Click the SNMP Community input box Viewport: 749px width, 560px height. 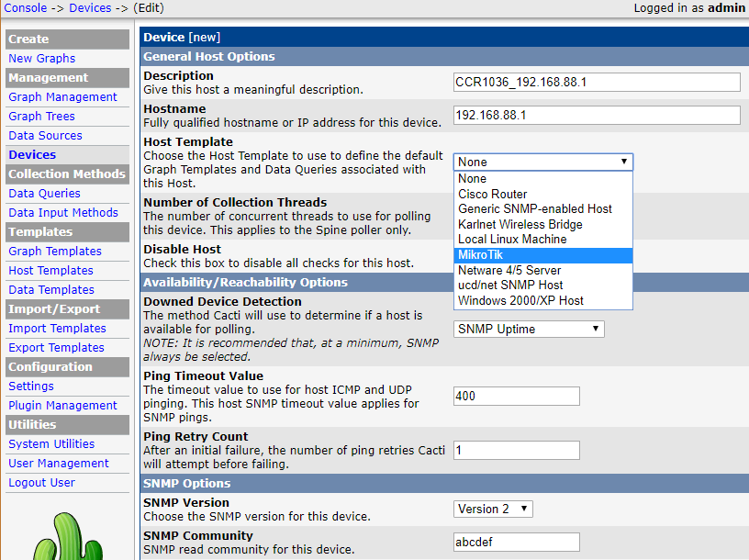click(517, 542)
